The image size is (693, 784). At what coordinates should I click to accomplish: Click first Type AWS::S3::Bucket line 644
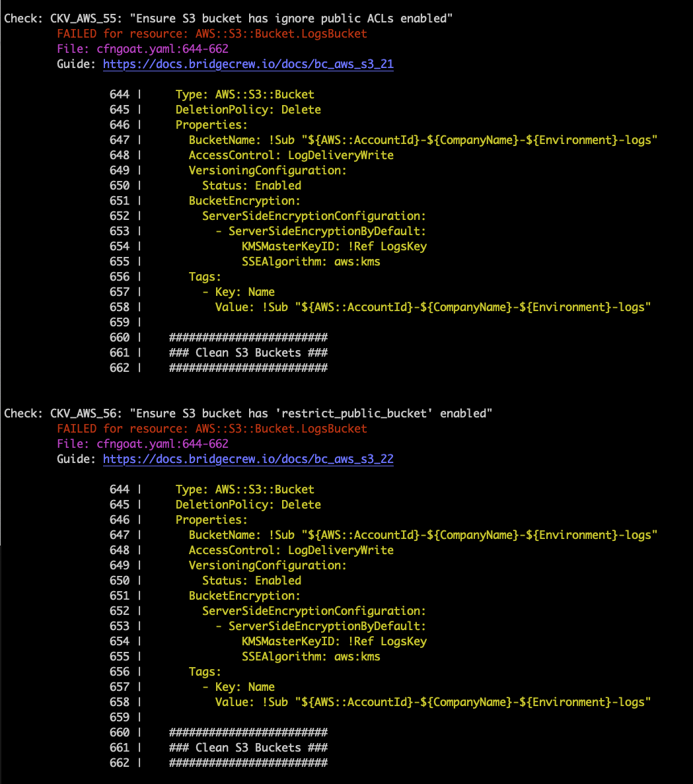click(x=245, y=94)
